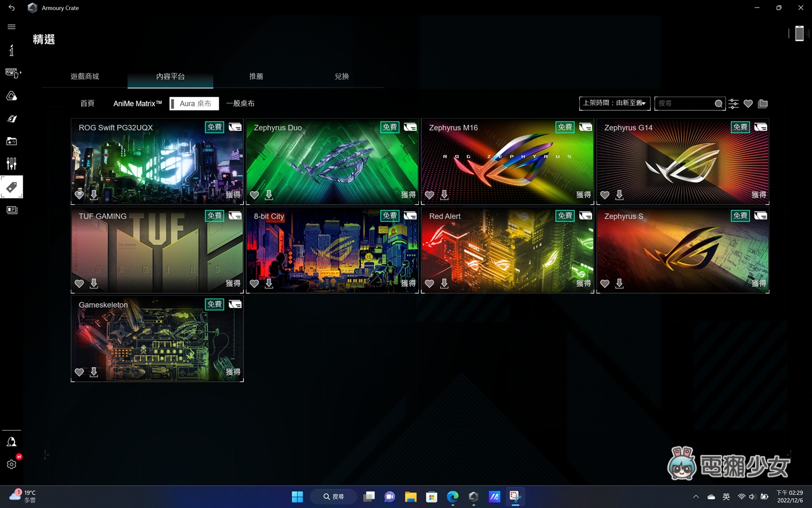The image size is (812, 508).
Task: Open the Aura Sync triangle icon in sidebar
Action: (11, 96)
